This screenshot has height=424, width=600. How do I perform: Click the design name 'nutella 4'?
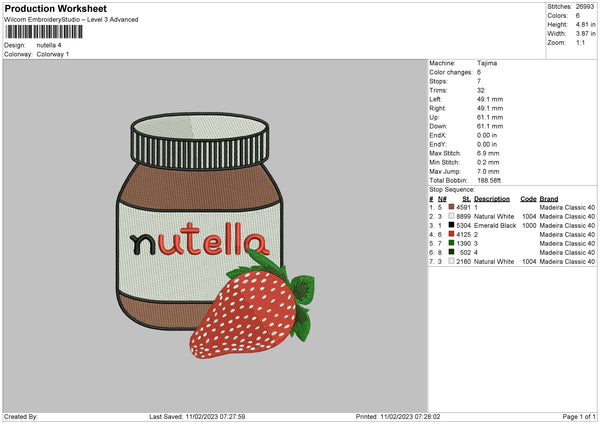[x=49, y=45]
